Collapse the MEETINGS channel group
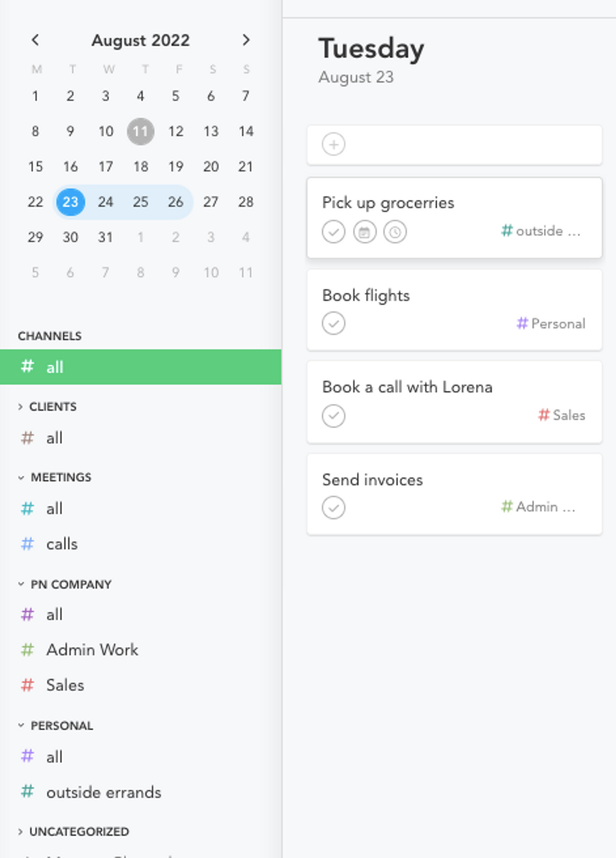616x858 pixels. (21, 477)
